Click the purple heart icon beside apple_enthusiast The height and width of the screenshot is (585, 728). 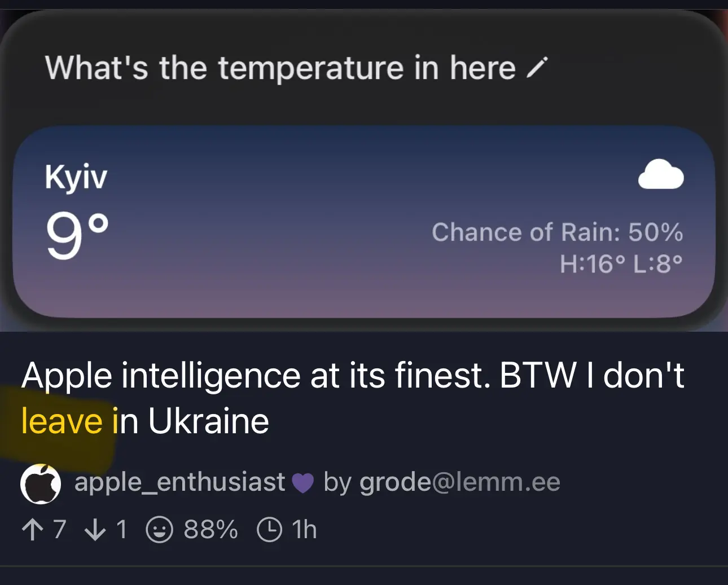coord(302,483)
